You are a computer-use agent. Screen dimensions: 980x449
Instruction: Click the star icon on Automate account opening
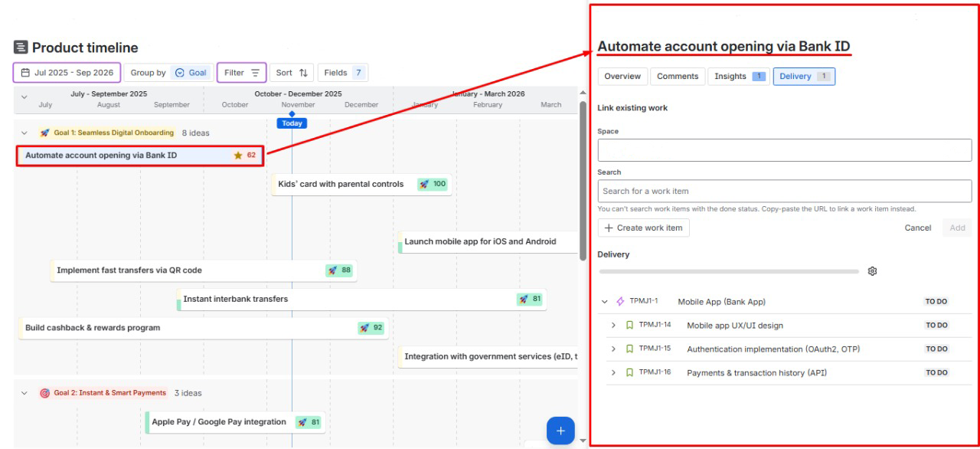coord(238,156)
